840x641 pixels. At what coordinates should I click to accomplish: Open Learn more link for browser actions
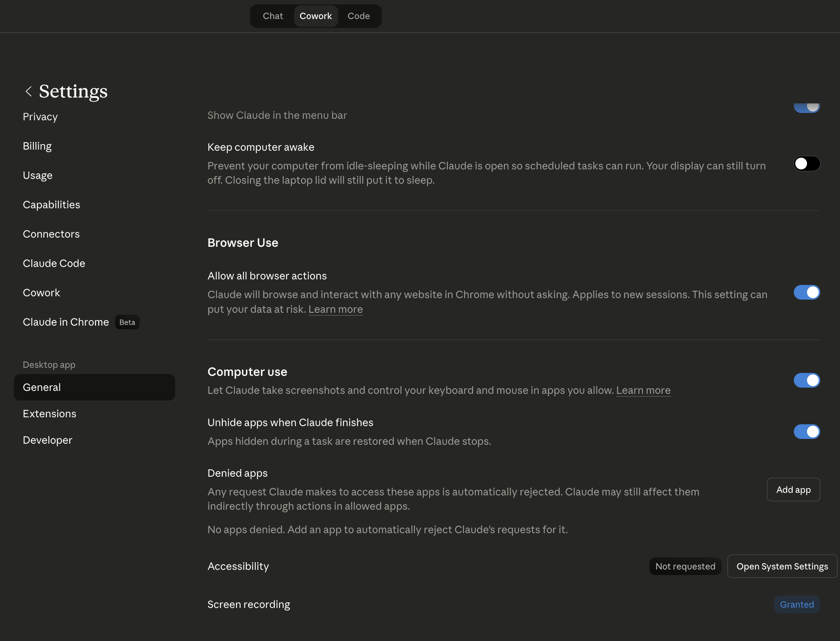pyautogui.click(x=335, y=309)
